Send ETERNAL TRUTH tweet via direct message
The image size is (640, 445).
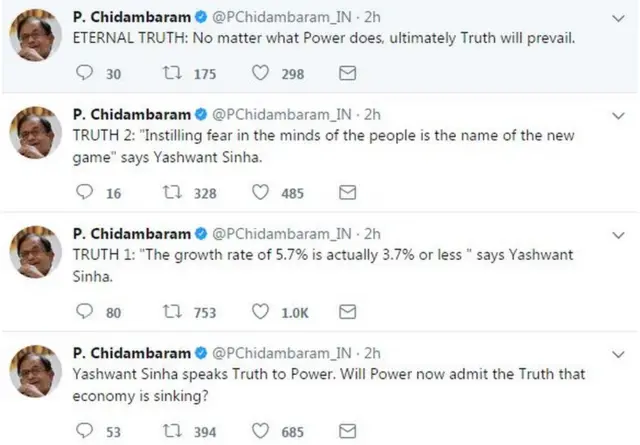(x=347, y=73)
